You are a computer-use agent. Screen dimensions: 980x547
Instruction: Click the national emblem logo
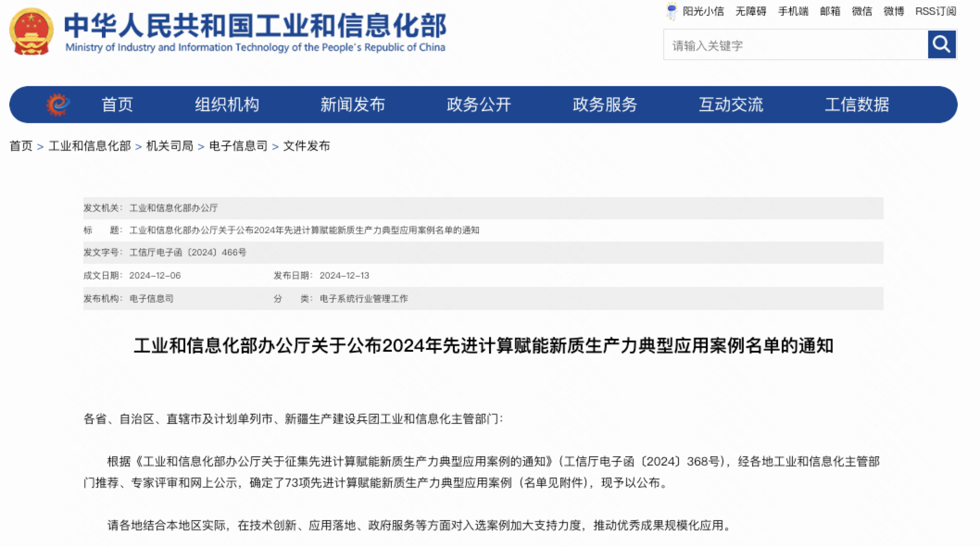(x=31, y=31)
